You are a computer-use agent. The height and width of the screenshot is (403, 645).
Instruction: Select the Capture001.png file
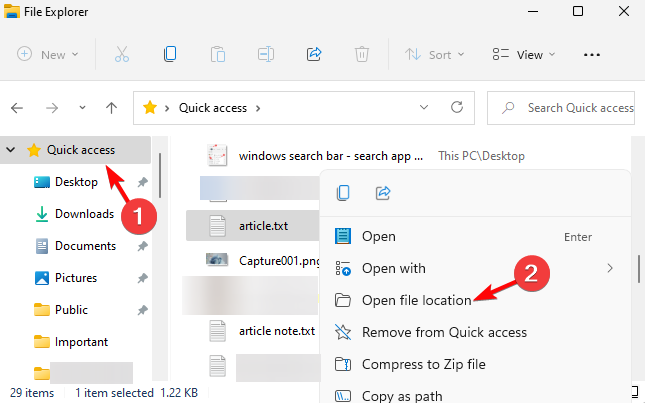tap(279, 261)
